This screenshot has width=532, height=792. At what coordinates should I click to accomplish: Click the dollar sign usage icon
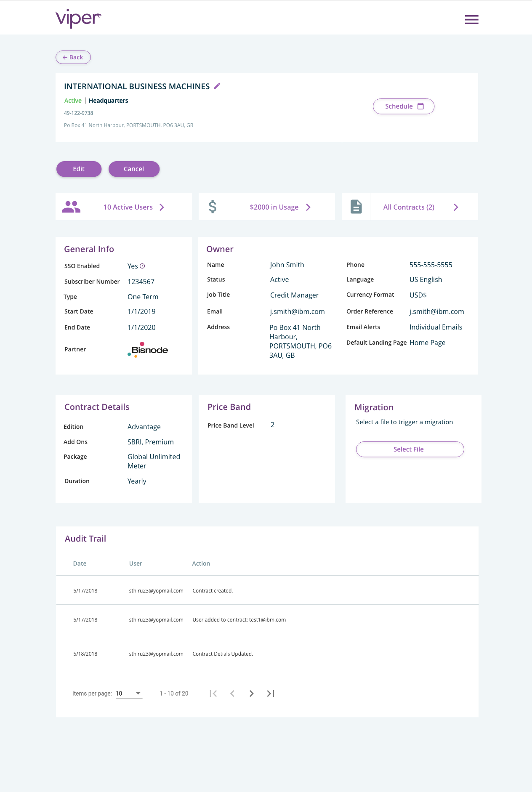[x=213, y=207]
